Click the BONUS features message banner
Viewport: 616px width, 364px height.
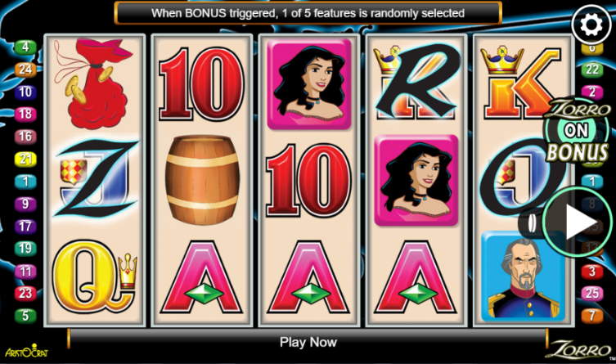pos(308,13)
